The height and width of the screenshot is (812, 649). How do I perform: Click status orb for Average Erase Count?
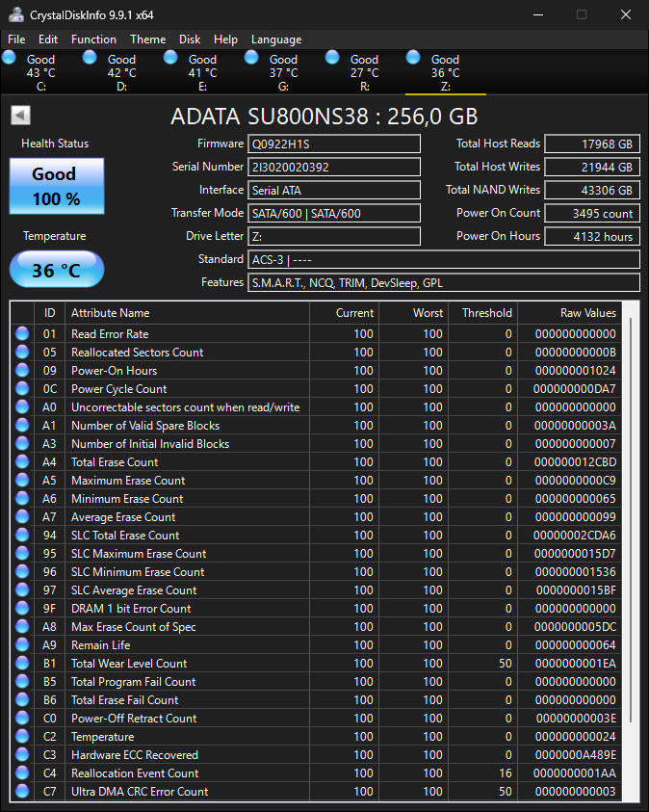click(22, 516)
